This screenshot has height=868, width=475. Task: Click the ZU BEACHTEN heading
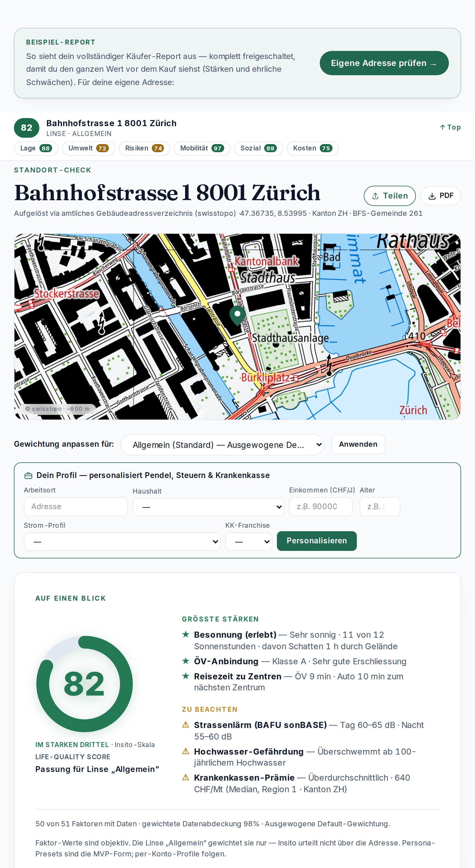point(210,709)
